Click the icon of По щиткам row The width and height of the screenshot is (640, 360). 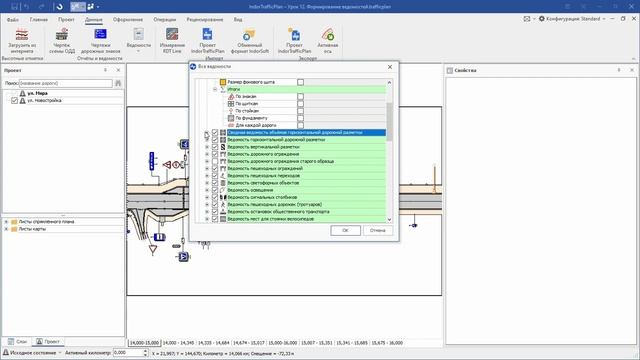[x=231, y=104]
